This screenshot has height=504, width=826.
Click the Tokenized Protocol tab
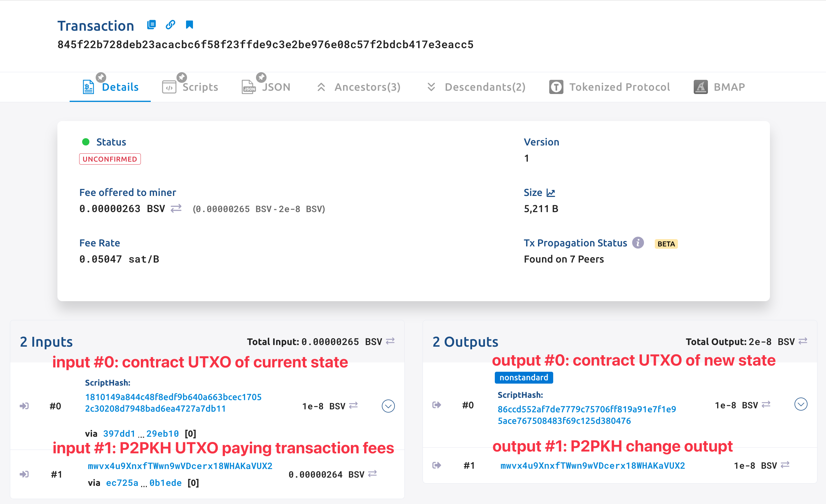pyautogui.click(x=610, y=87)
